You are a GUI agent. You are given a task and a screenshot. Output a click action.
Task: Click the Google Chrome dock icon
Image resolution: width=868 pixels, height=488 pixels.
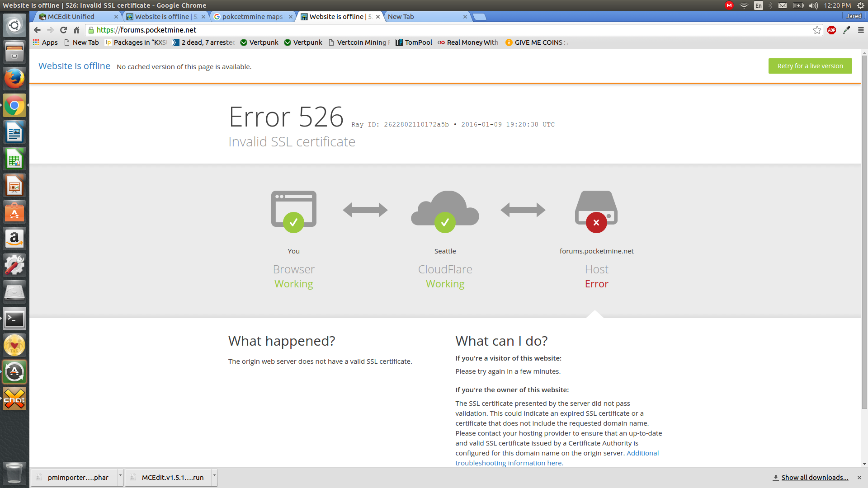coord(14,106)
